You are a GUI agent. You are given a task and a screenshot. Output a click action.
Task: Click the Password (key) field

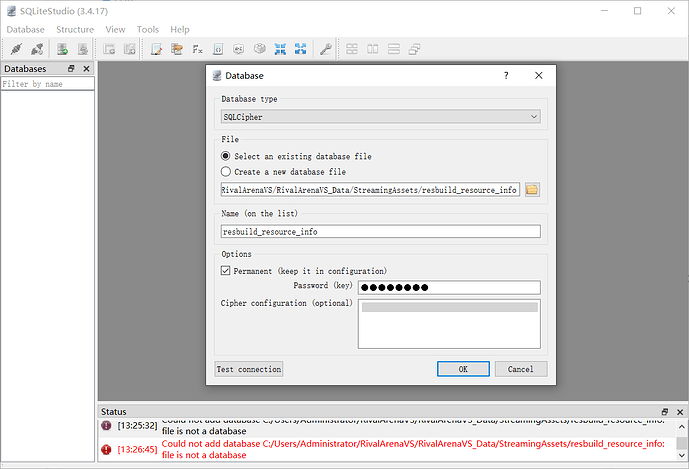coord(448,288)
